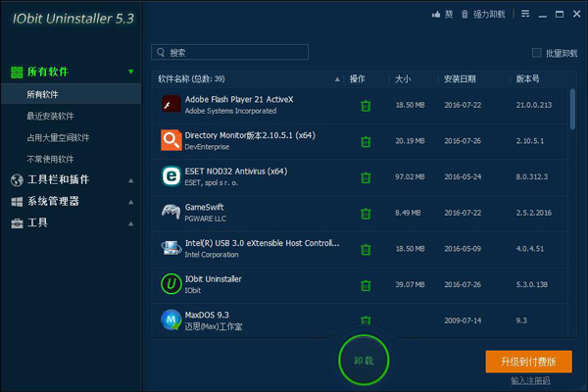588x392 pixels.
Task: Click the trash icon for Directory Monitor
Action: (366, 142)
